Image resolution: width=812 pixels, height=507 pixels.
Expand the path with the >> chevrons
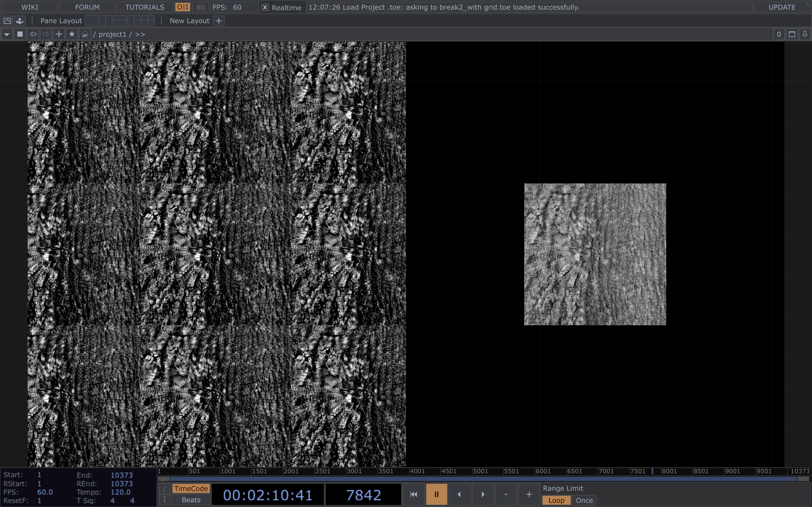click(140, 34)
